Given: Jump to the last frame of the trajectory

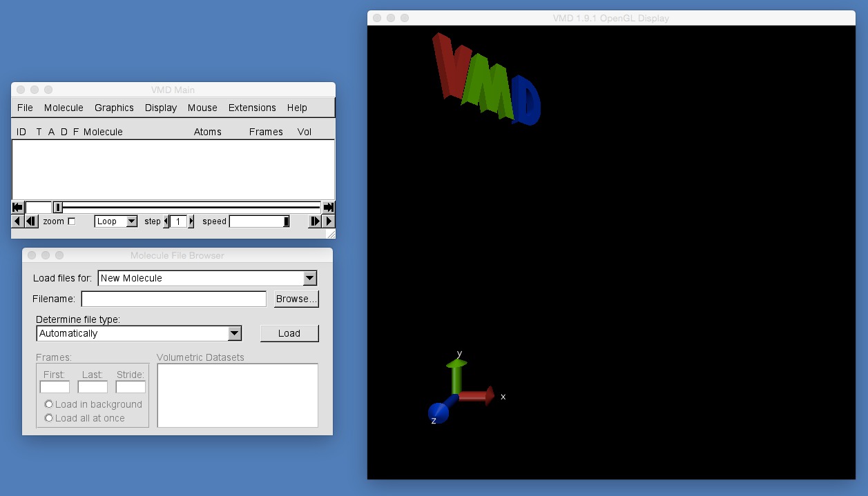Looking at the screenshot, I should pos(329,207).
